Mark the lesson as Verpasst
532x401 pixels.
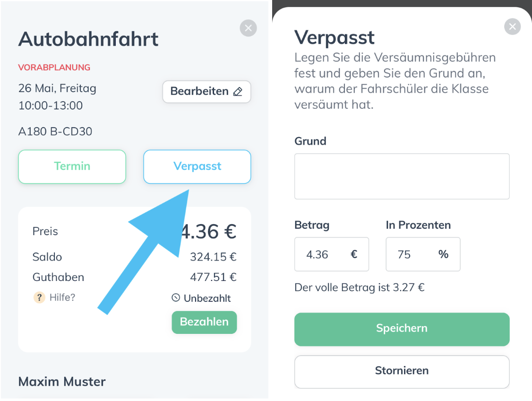[x=197, y=167]
